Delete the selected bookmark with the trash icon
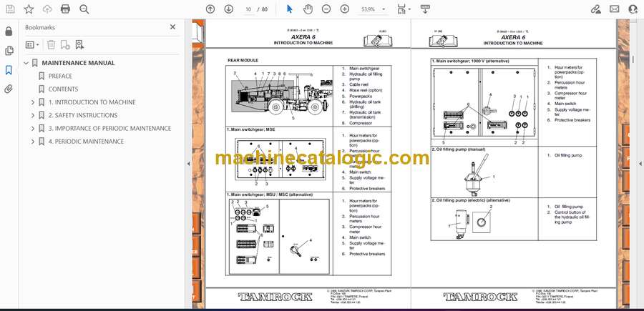Screen dimensions: 644x311 pos(51,45)
